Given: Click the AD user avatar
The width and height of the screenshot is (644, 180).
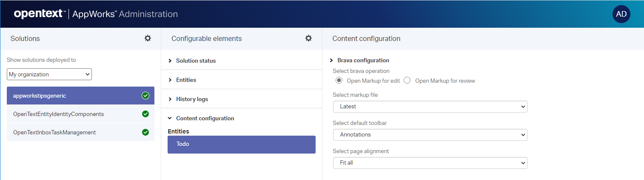Looking at the screenshot, I should pyautogui.click(x=621, y=14).
